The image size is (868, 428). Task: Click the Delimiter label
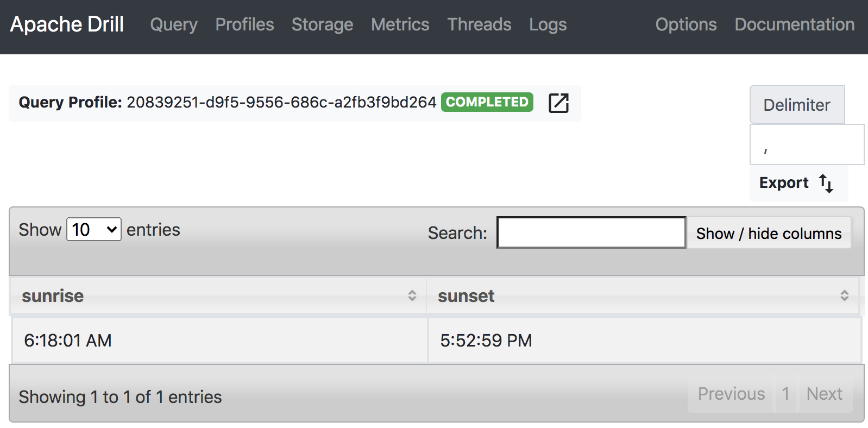(797, 105)
